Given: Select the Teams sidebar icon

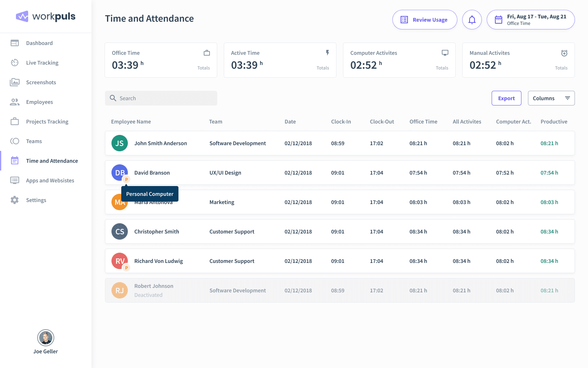Looking at the screenshot, I should 15,141.
